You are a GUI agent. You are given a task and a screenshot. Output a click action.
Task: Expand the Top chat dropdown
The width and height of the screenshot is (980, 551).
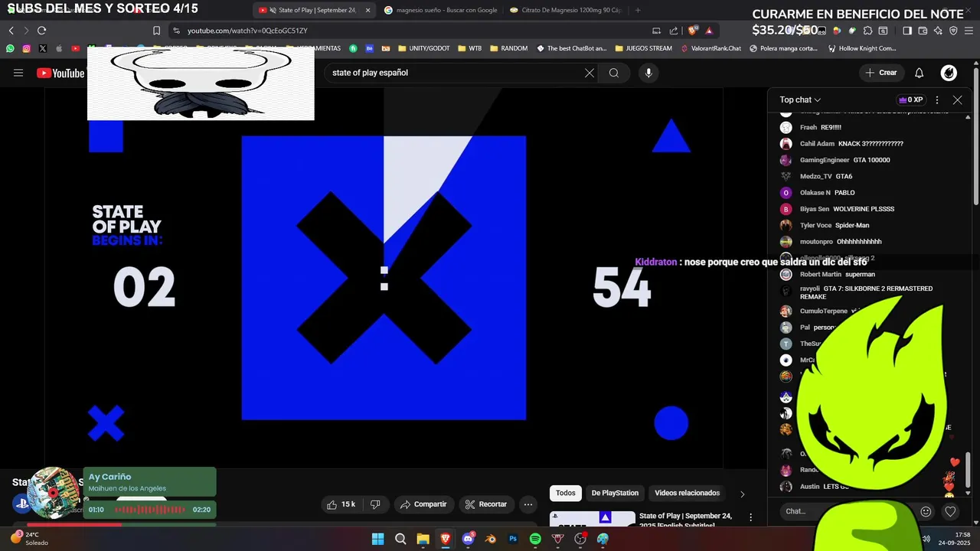pos(800,99)
